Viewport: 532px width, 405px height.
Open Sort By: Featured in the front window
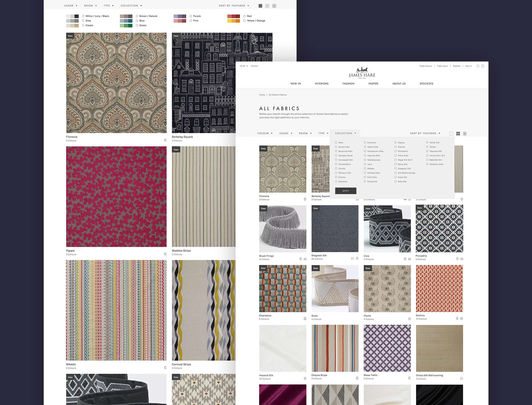point(425,133)
